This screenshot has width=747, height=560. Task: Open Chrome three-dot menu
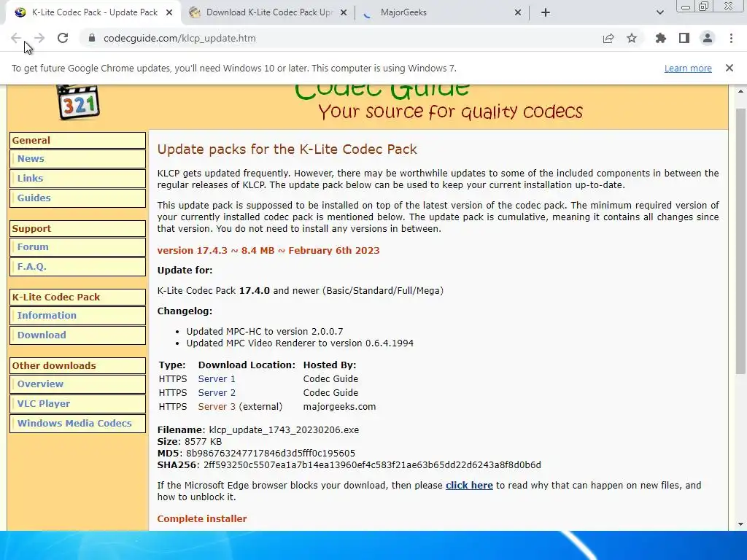(x=731, y=38)
